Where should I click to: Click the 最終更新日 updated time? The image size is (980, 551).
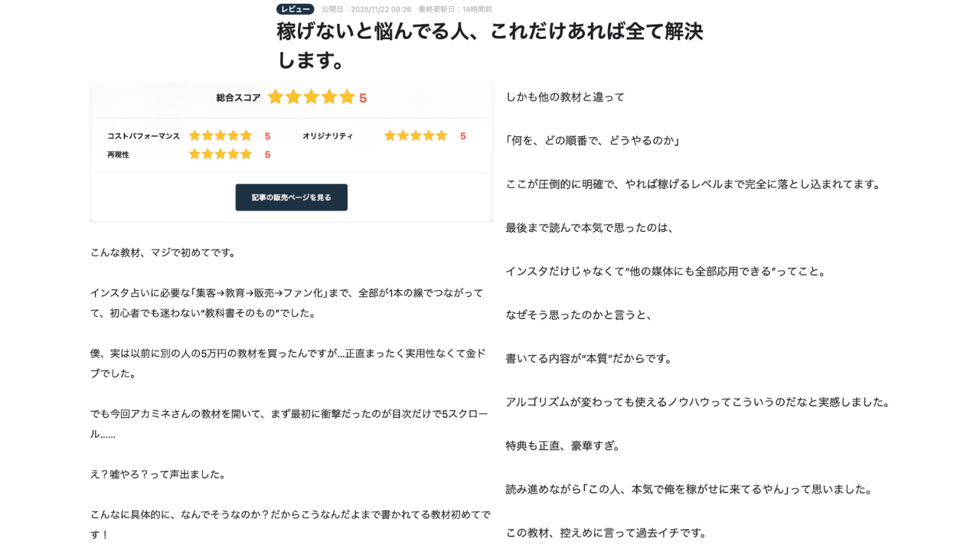(455, 9)
